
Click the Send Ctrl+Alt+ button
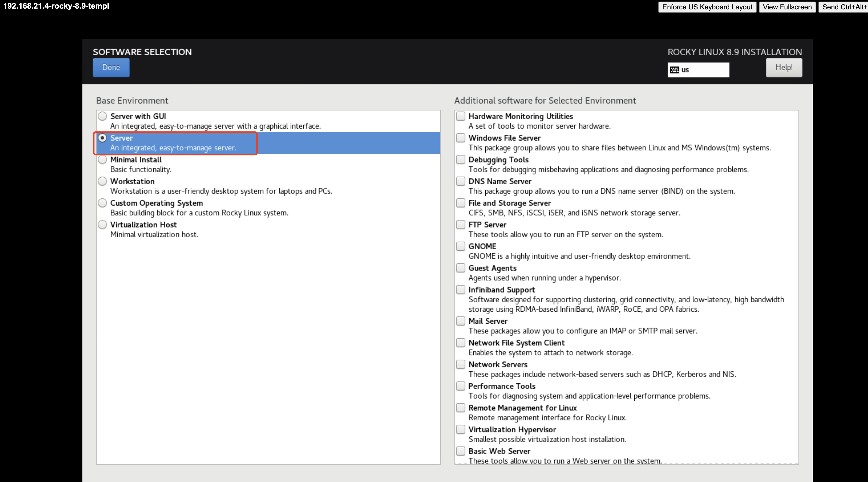(843, 7)
